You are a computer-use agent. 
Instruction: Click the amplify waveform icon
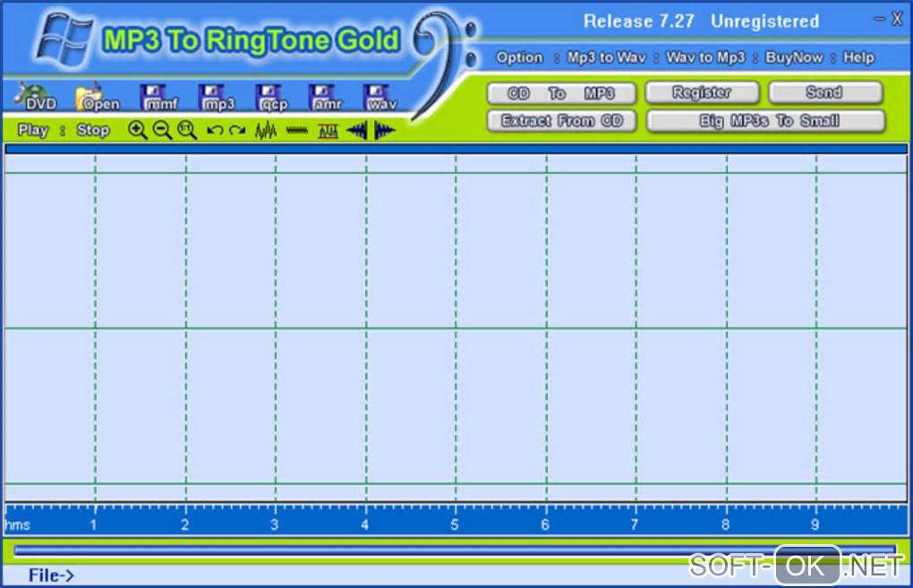[x=266, y=131]
